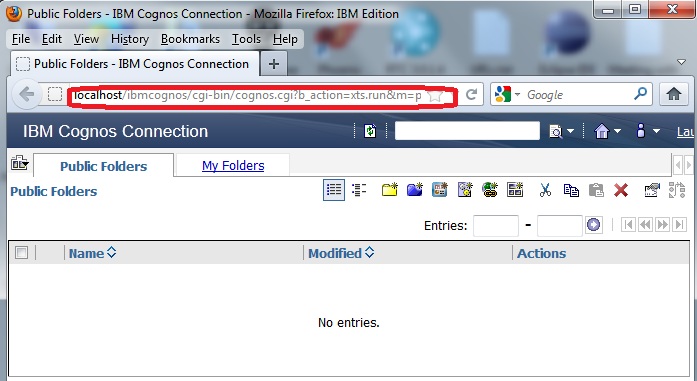697x381 pixels.
Task: Open the Firefox Tools menu
Action: point(246,39)
